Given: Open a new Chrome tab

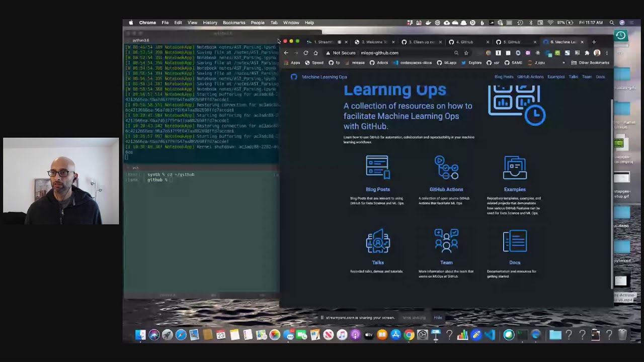Looking at the screenshot, I should [x=594, y=42].
